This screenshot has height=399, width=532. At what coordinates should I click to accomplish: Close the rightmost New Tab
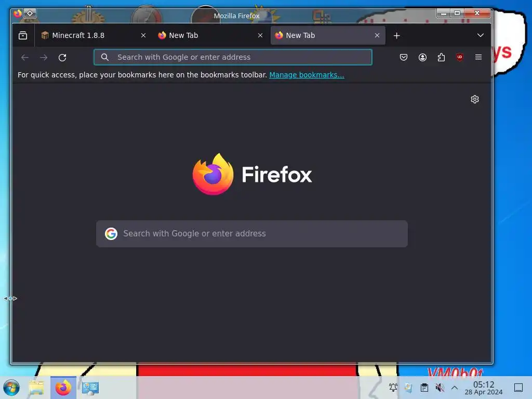click(x=377, y=35)
